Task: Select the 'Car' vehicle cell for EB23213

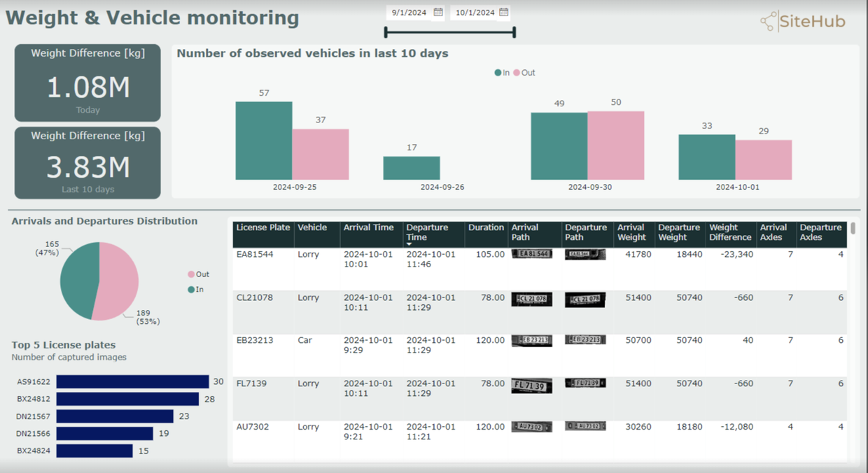Action: coord(305,341)
